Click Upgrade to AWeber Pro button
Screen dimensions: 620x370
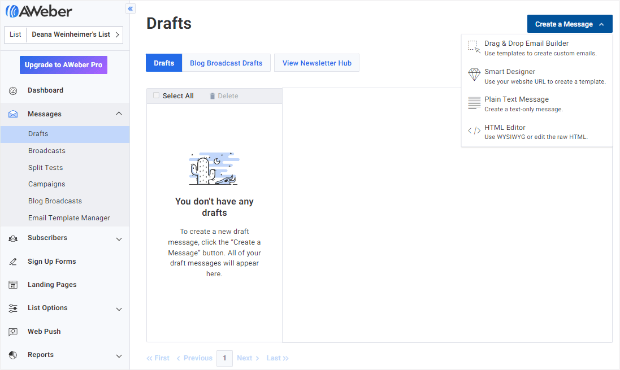64,65
